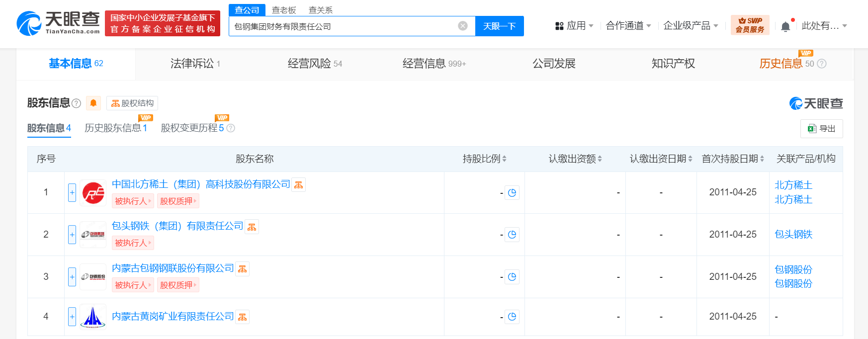Clear the search box with the X icon
Screen dimensions: 868x339
pyautogui.click(x=463, y=26)
